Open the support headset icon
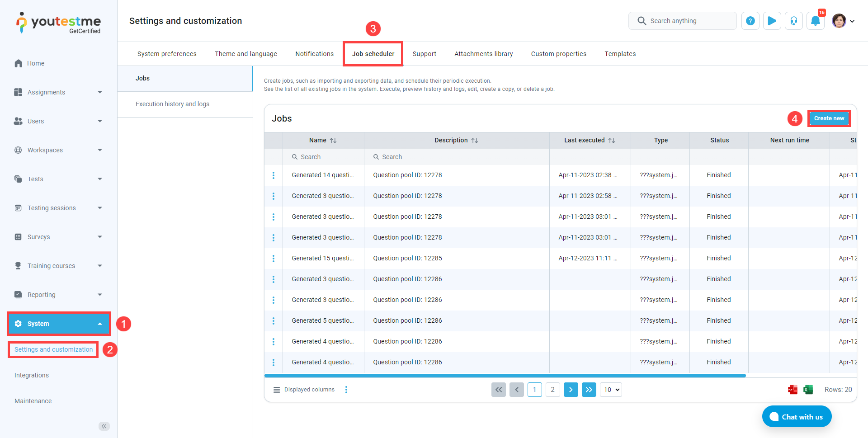 click(793, 21)
